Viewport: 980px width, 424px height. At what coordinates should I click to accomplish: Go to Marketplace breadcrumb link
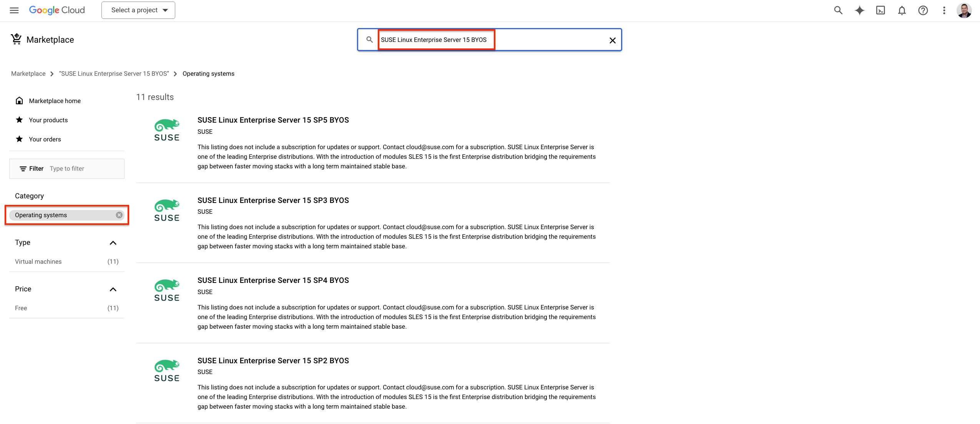tap(28, 73)
